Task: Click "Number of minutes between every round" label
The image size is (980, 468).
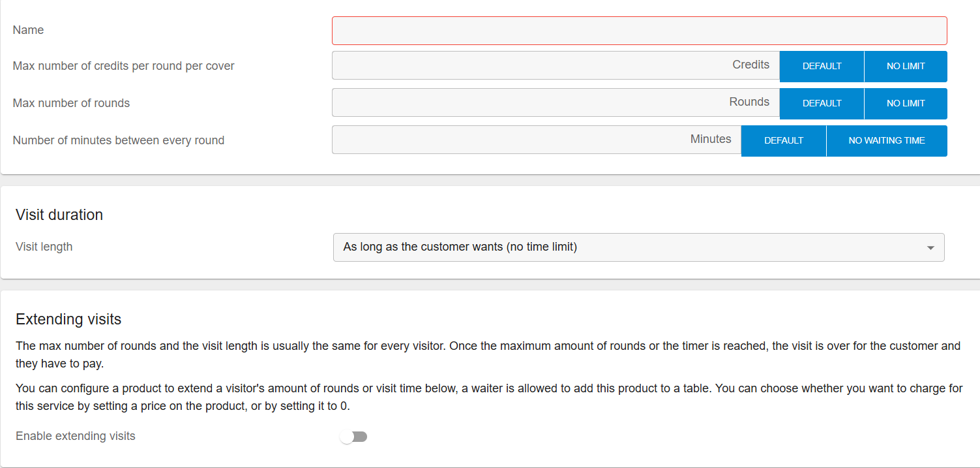Action: [x=119, y=140]
